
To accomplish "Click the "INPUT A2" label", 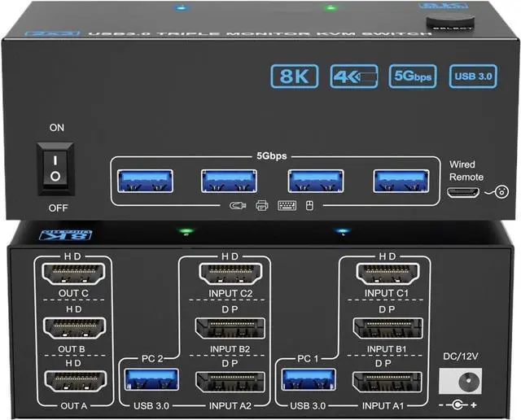I will (230, 405).
